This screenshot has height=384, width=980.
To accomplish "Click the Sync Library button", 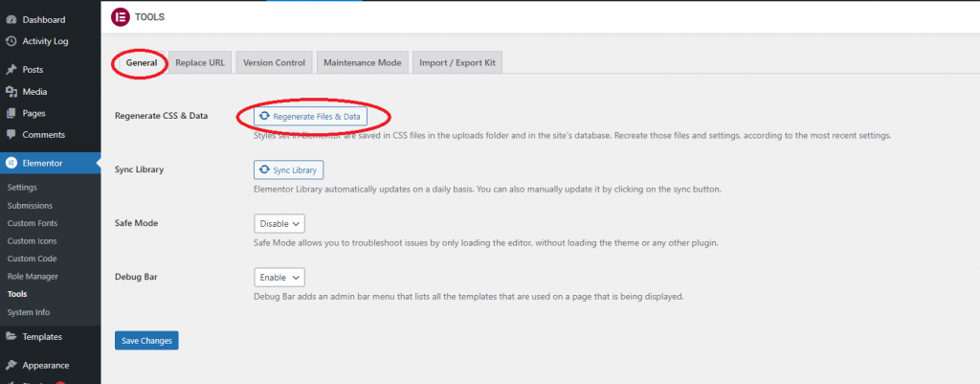I will (x=289, y=169).
